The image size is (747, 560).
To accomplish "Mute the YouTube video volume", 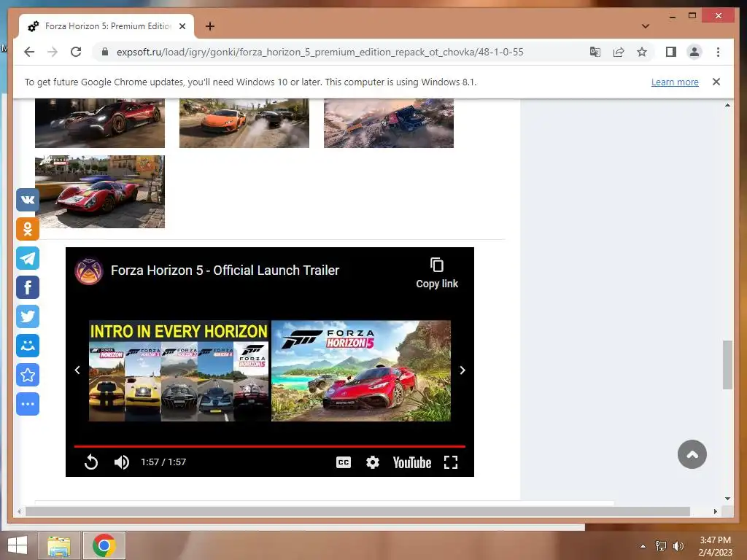I will point(122,462).
